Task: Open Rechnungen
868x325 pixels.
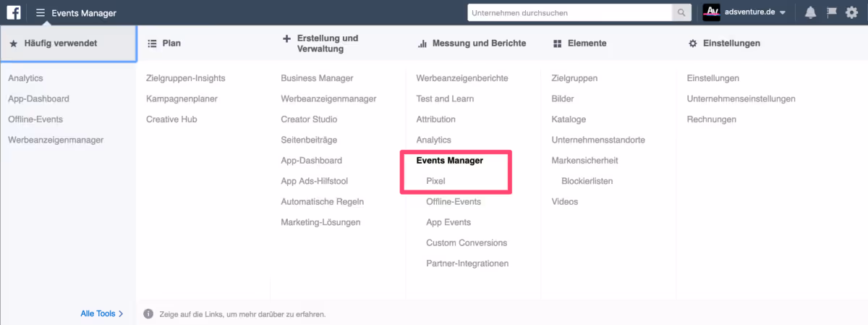Action: point(712,119)
